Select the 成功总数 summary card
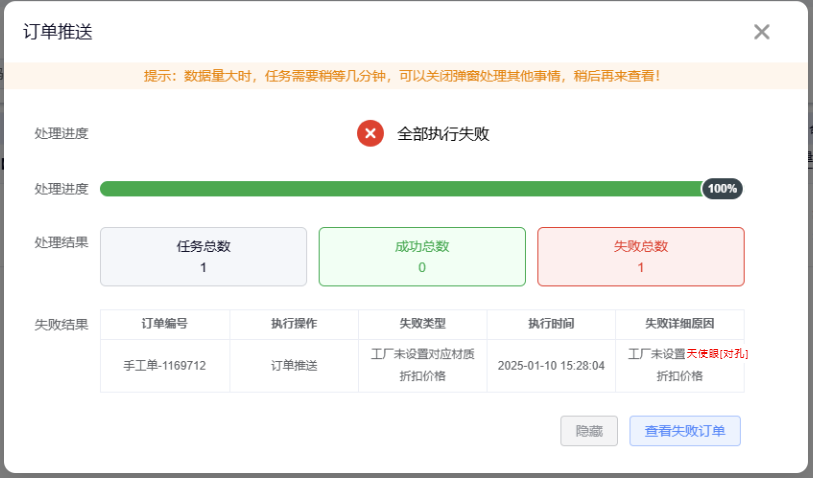Image resolution: width=813 pixels, height=478 pixels. click(x=422, y=257)
